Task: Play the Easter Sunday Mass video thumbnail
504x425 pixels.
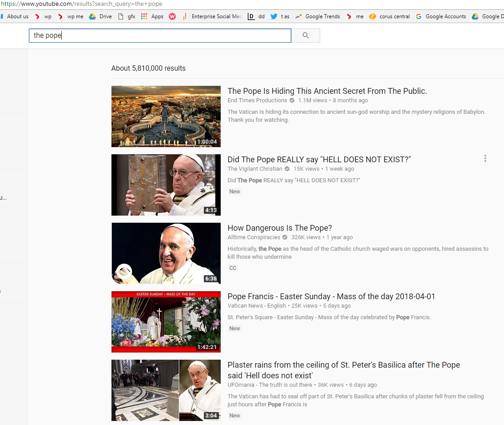Action: 166,322
